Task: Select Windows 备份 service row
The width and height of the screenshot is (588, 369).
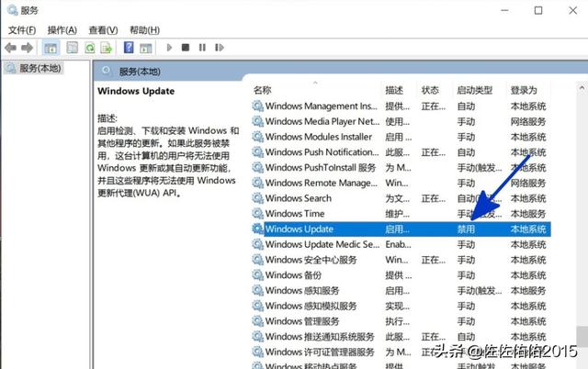Action: [x=401, y=275]
